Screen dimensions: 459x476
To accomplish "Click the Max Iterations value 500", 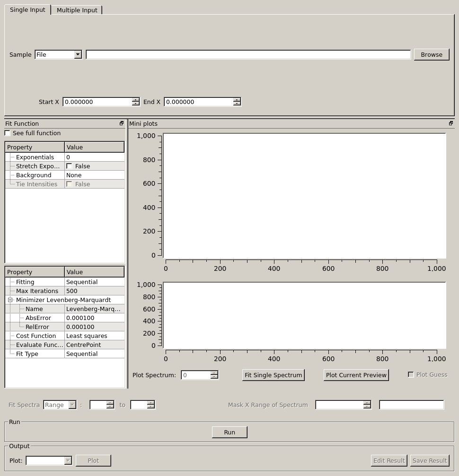I will tap(94, 291).
